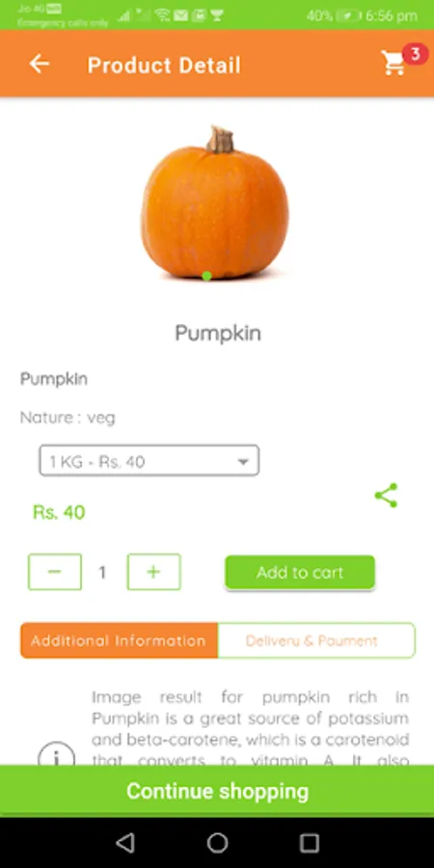Tap the red cart badge showing 3
Viewport: 434px width, 868px height.
tap(415, 54)
